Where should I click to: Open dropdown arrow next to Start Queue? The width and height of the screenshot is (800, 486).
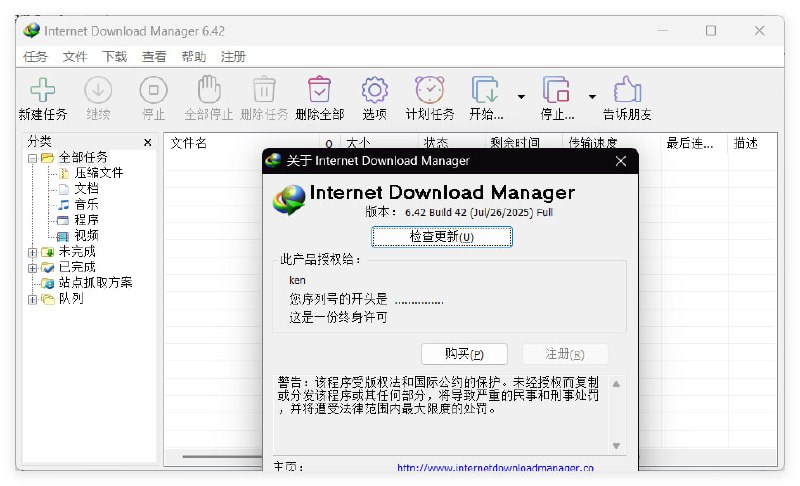521,96
